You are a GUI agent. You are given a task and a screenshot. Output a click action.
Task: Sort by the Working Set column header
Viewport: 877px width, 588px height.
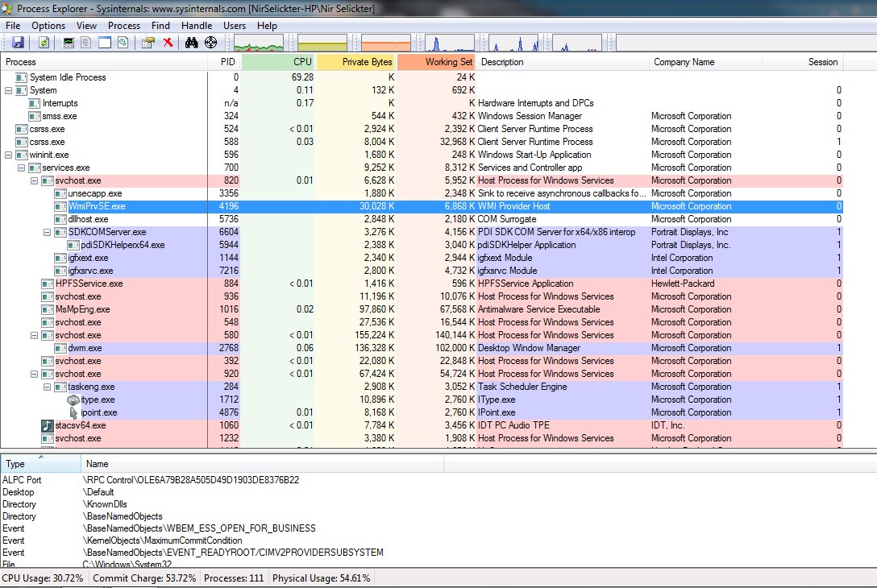(436, 62)
